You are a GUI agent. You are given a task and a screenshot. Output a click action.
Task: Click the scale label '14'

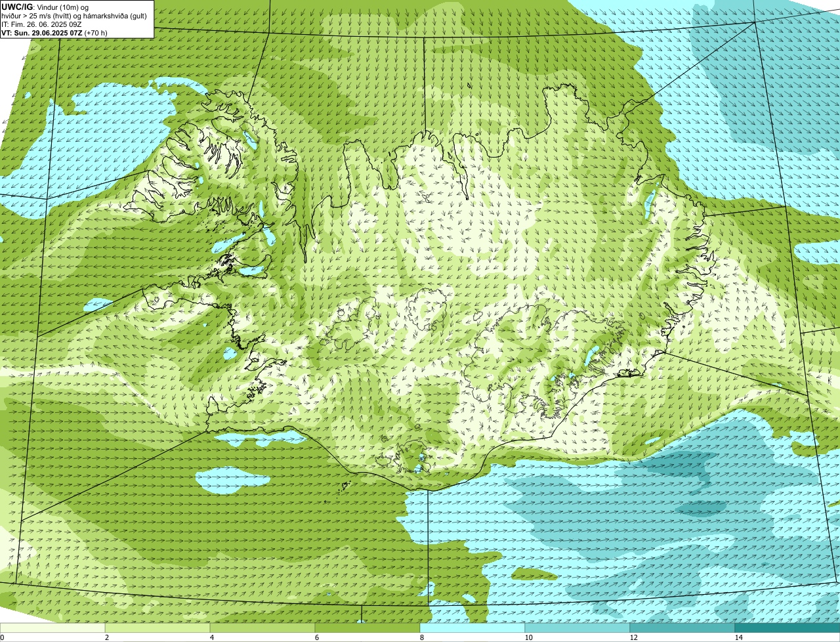click(x=738, y=637)
